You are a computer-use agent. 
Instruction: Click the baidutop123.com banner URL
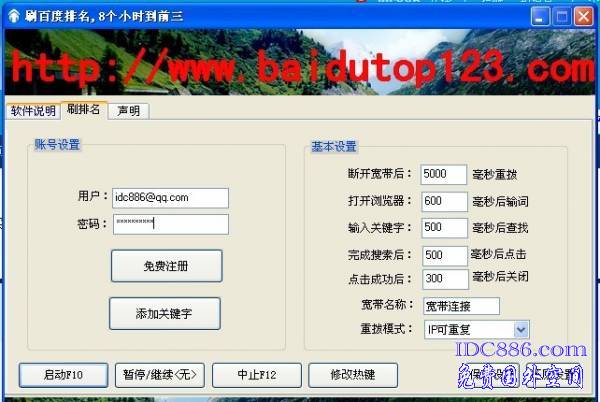pos(300,68)
